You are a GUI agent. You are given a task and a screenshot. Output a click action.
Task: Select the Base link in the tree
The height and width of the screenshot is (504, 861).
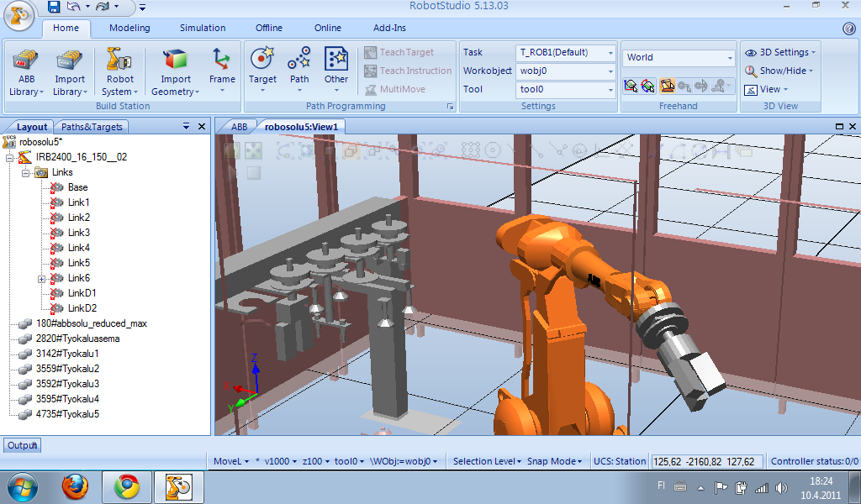click(77, 187)
